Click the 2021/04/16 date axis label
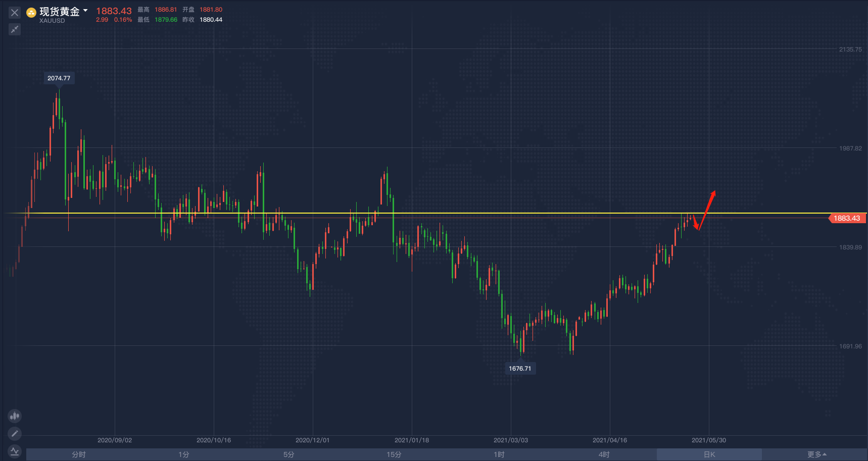Screen dimensions: 868x461 tap(610, 440)
